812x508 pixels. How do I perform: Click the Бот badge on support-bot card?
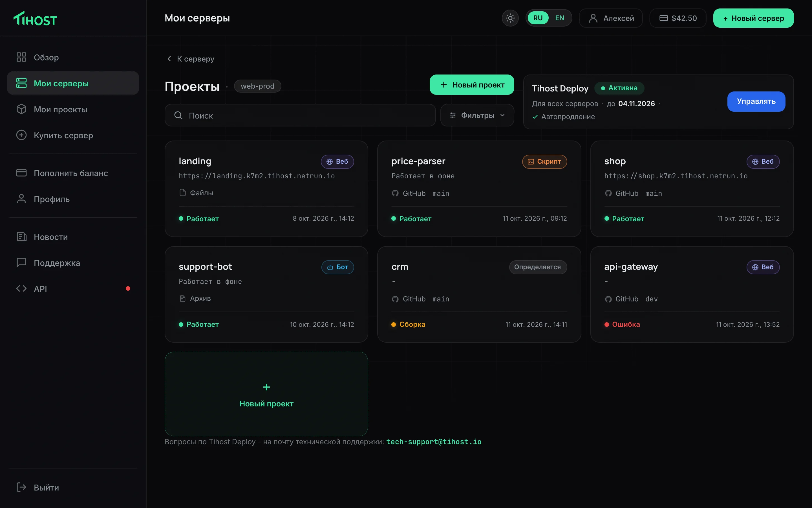click(x=337, y=267)
